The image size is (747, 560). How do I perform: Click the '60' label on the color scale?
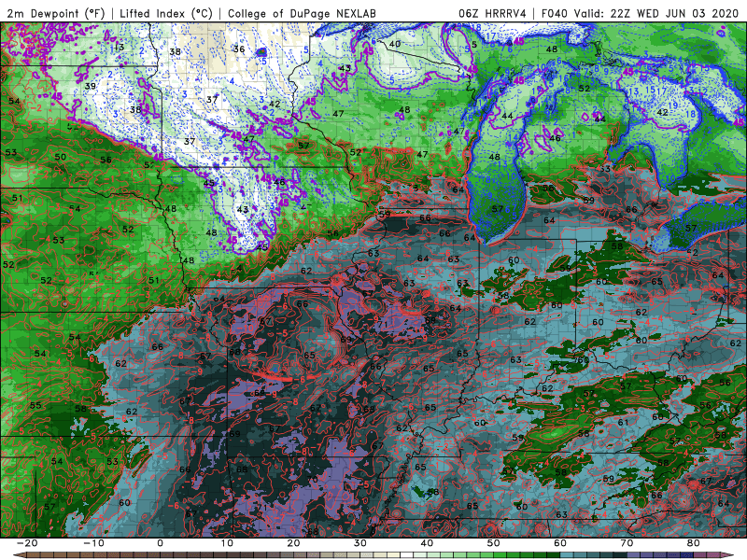coord(560,543)
